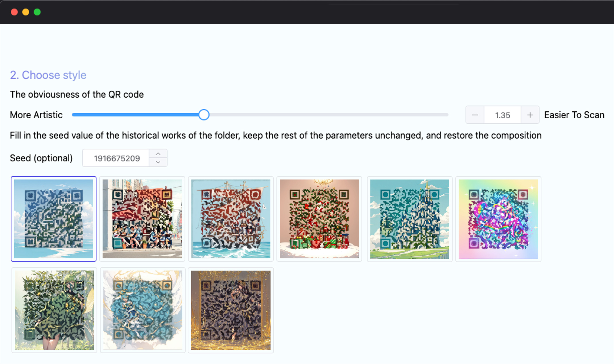Click the '2. Choose style' heading
This screenshot has width=614, height=364.
pyautogui.click(x=48, y=75)
